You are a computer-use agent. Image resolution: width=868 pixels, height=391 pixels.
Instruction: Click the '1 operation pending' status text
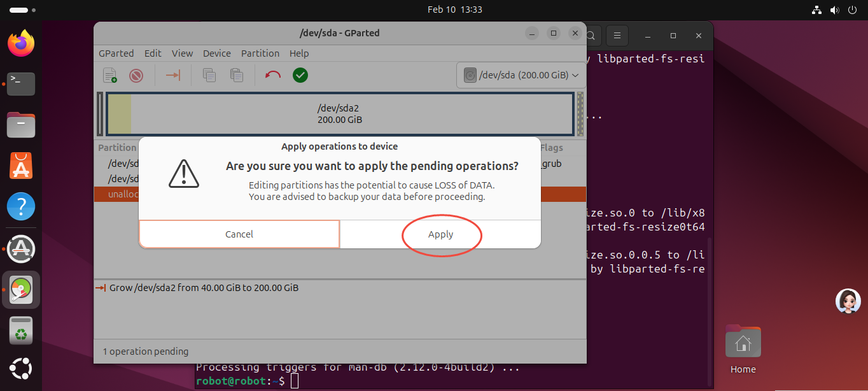[146, 351]
